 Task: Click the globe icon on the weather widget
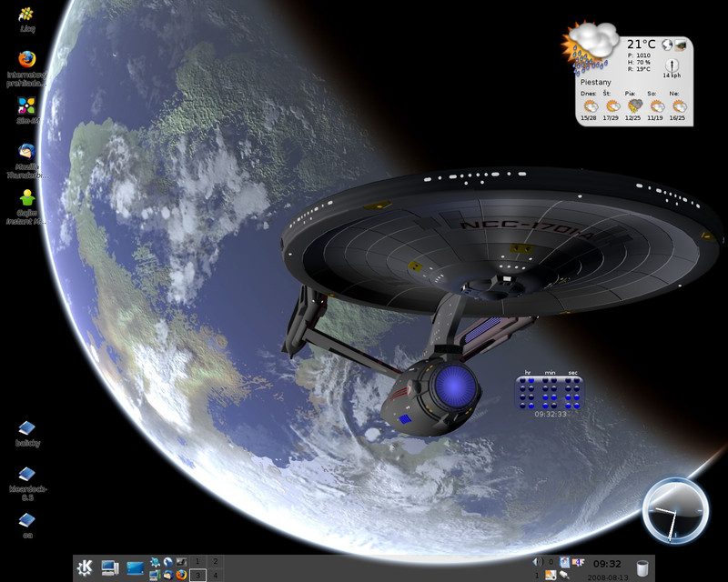tap(668, 45)
